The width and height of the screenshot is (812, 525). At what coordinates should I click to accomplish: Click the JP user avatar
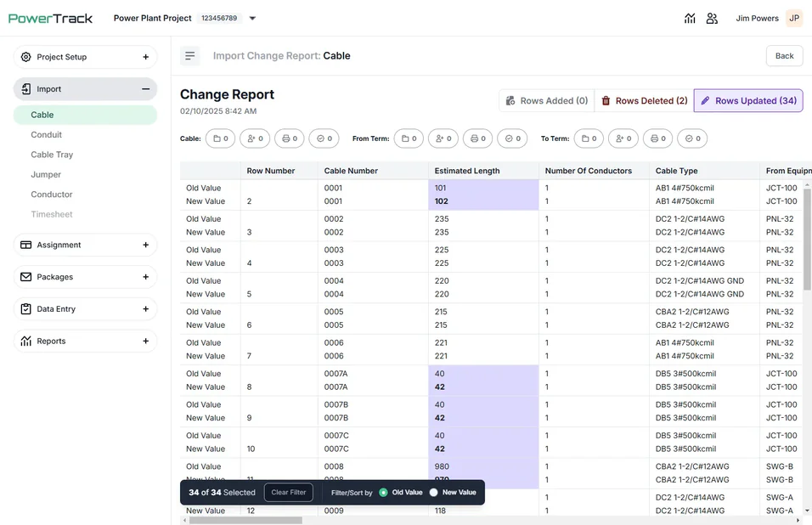794,18
